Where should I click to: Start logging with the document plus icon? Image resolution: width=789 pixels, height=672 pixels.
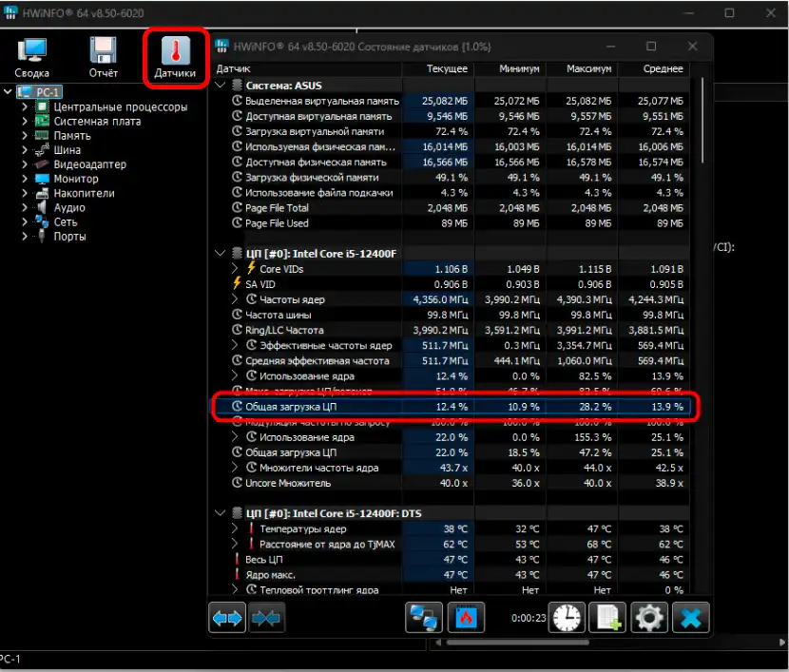607,618
